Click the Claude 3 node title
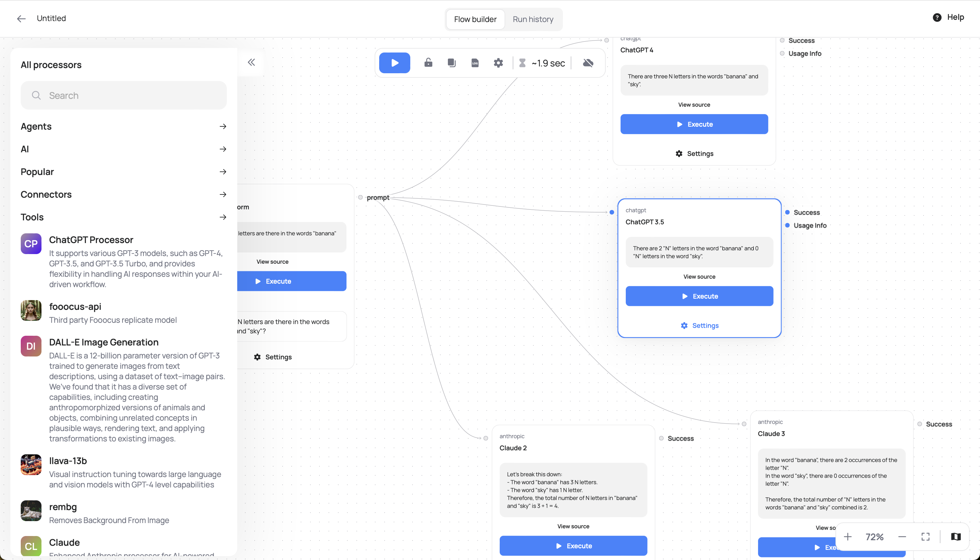Image resolution: width=980 pixels, height=560 pixels. (x=771, y=434)
